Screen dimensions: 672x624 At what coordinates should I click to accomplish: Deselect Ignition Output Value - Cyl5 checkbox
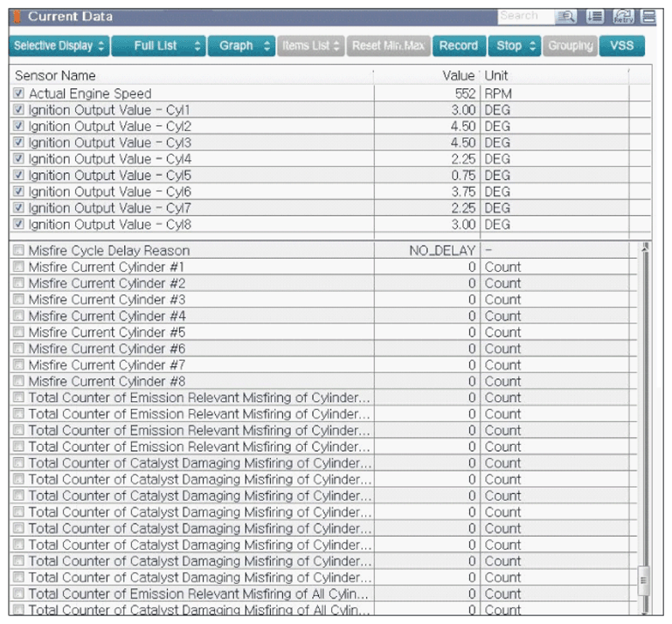[18, 175]
